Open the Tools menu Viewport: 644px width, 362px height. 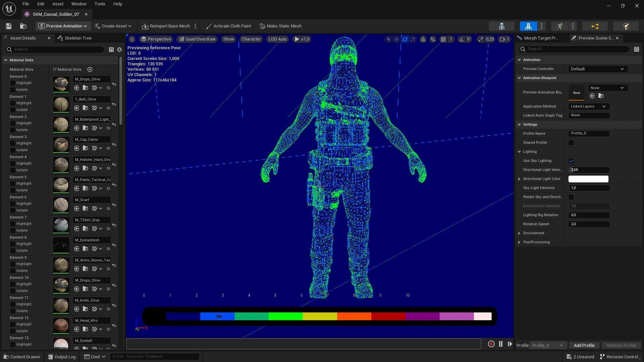[100, 4]
